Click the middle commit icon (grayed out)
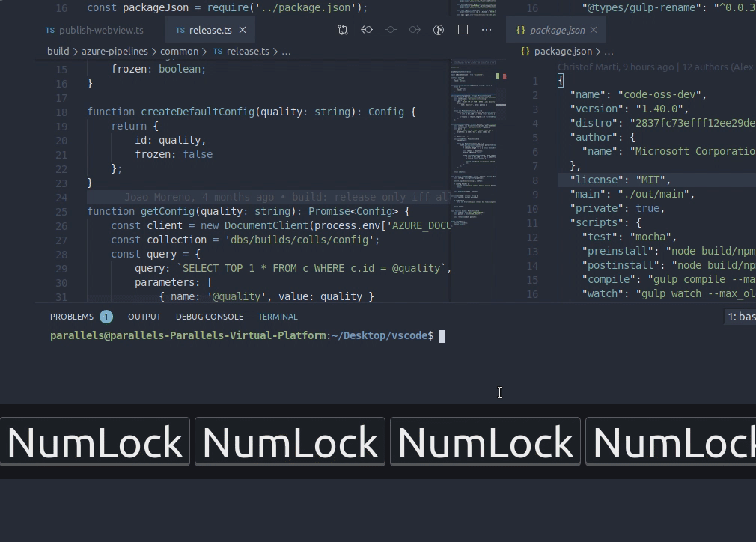Viewport: 756px width, 542px height. [x=391, y=30]
